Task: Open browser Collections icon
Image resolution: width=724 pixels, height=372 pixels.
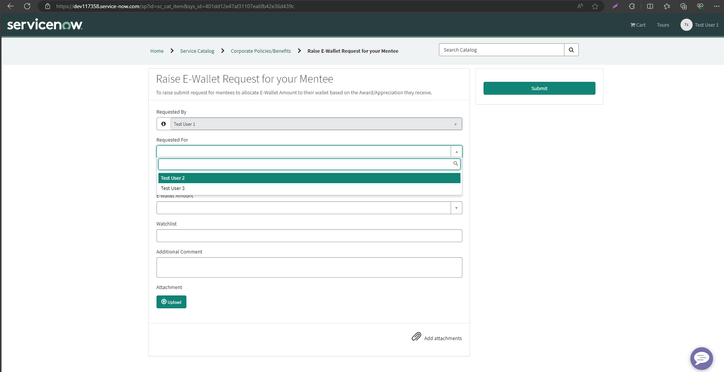Action: [684, 6]
